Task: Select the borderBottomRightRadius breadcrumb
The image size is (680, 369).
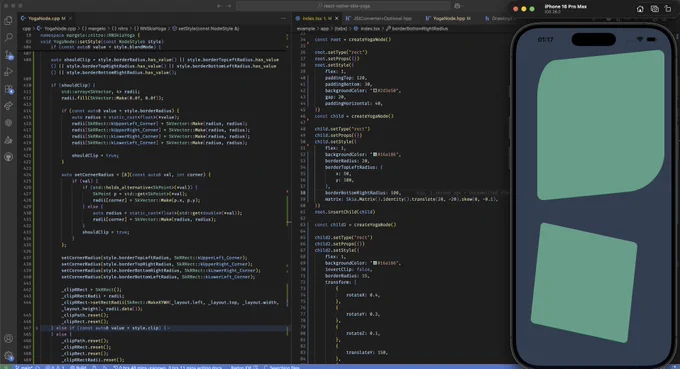Action: 417,29
